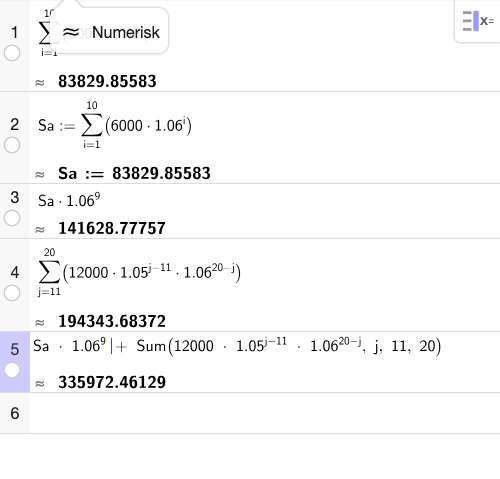The image size is (500, 479).
Task: Toggle visibility circle of row 4
Action: tap(12, 293)
